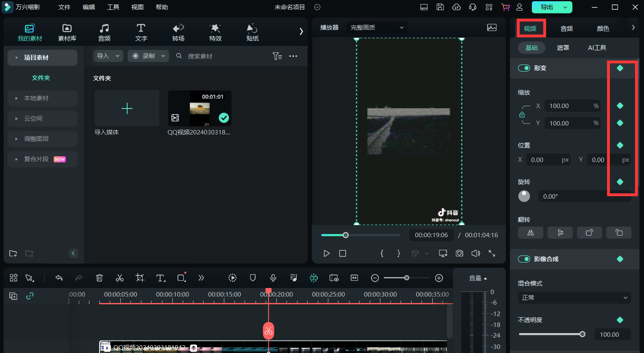Image resolution: width=644 pixels, height=353 pixels.
Task: Expand the Local Media (本地素材) tree item
Action: click(x=16, y=98)
